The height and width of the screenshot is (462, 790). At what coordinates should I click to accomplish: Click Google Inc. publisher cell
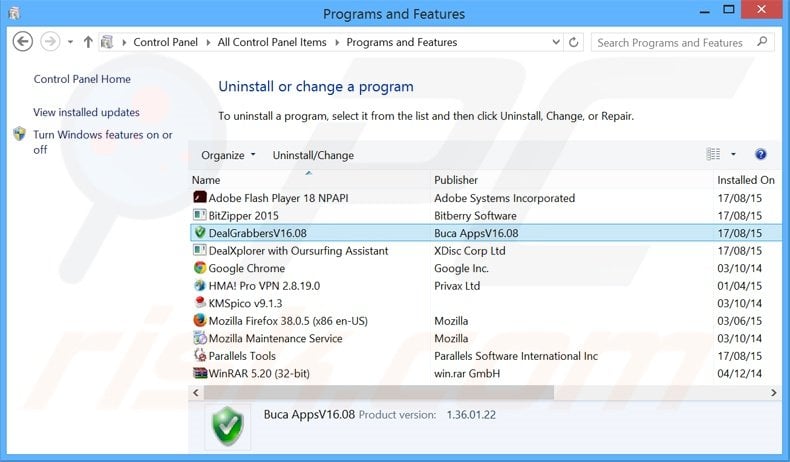(461, 269)
